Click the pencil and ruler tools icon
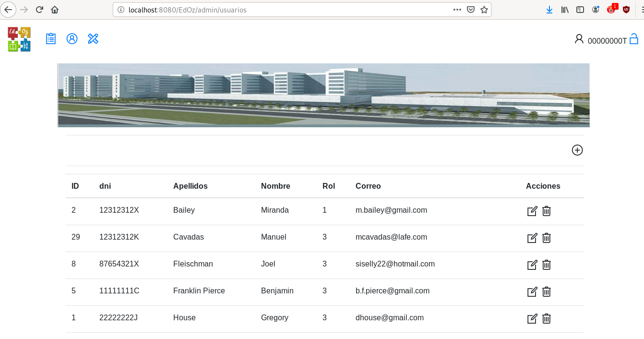This screenshot has width=644, height=339. [93, 39]
